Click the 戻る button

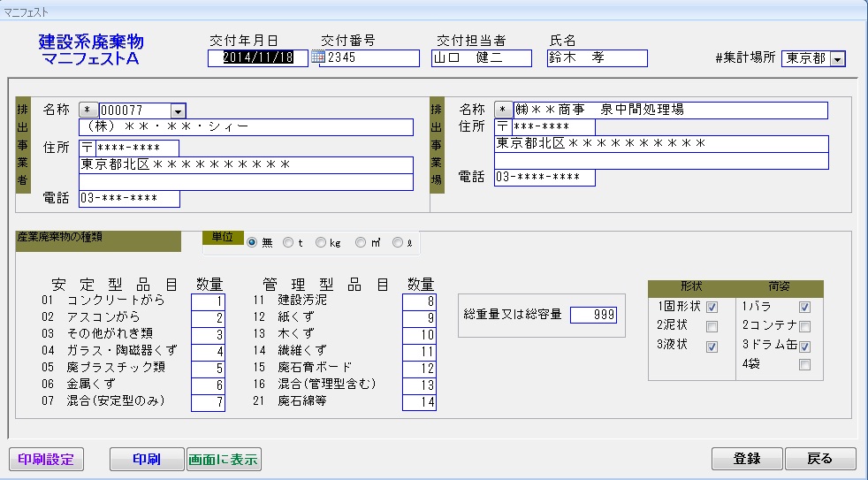pos(819,460)
